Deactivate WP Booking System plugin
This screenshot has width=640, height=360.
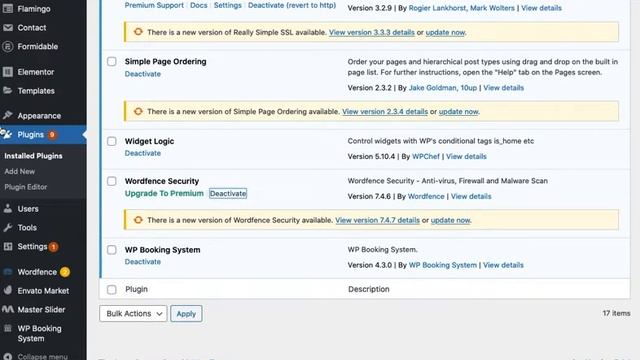click(142, 262)
